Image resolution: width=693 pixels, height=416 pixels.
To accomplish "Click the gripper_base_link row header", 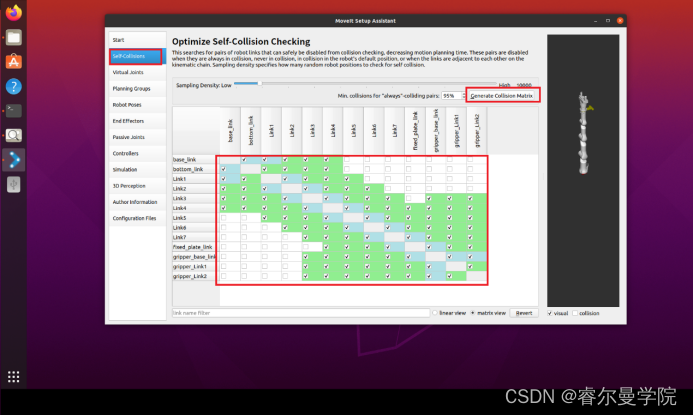I will pyautogui.click(x=196, y=257).
